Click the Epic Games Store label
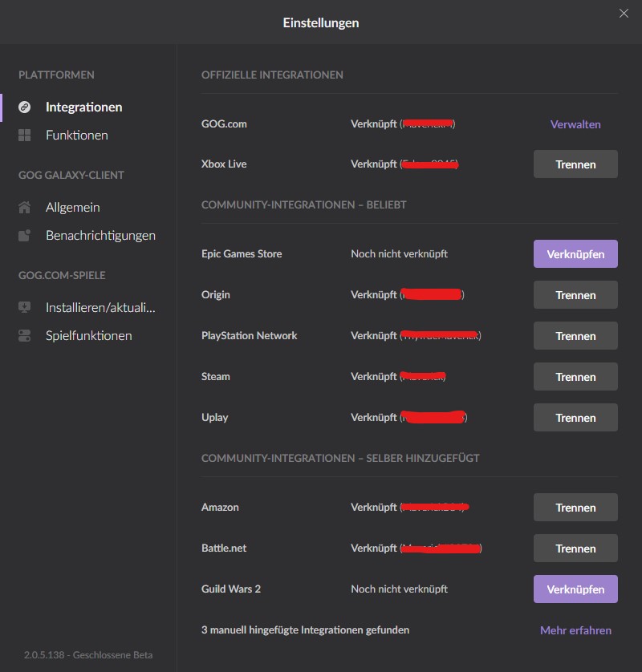This screenshot has height=672, width=642. [242, 253]
